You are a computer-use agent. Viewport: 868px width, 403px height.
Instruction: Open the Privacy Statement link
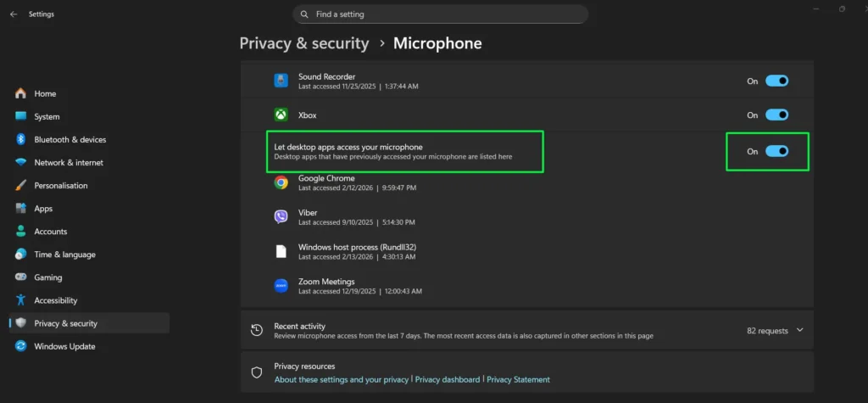click(518, 380)
